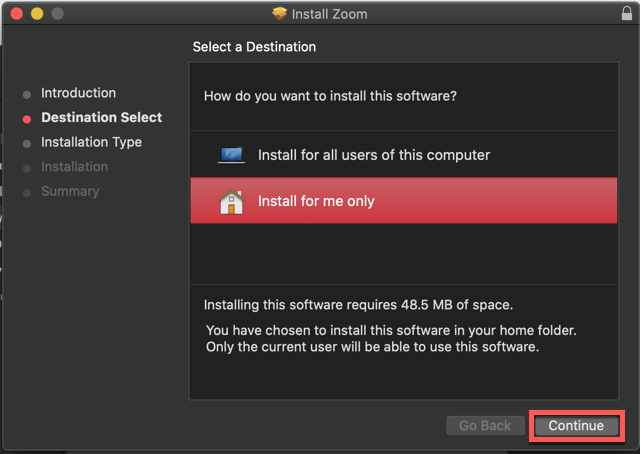Click the gray bullet beside Introduction
640x454 pixels.
click(27, 95)
